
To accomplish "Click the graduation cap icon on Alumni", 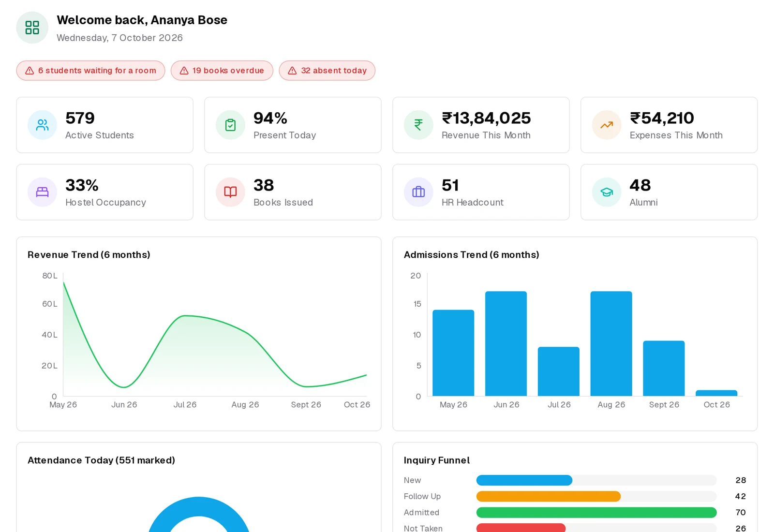I will click(607, 192).
